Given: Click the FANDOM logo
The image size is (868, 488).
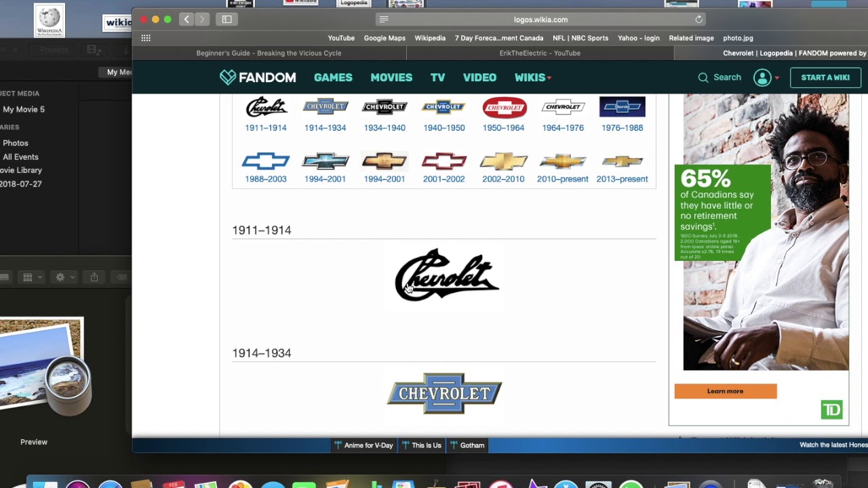Looking at the screenshot, I should (x=258, y=77).
